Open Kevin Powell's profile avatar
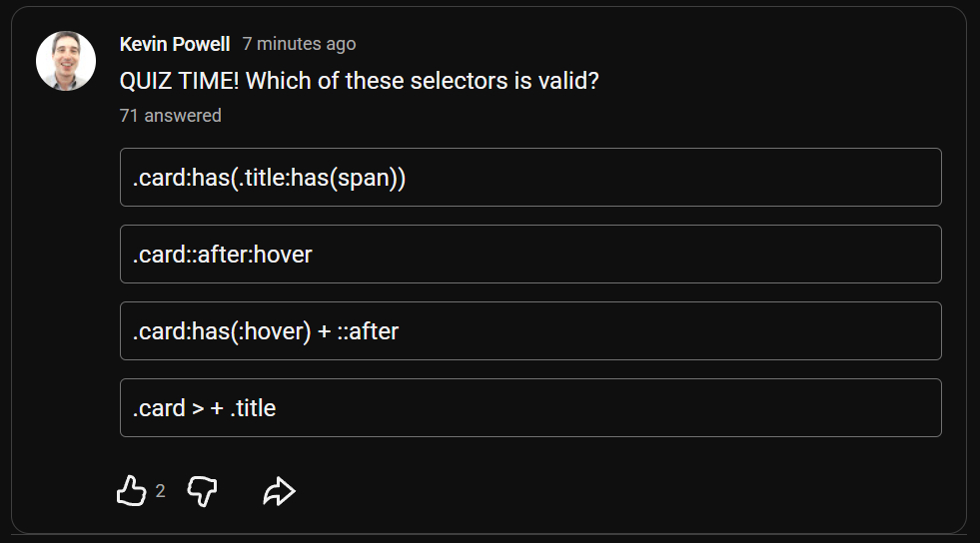The height and width of the screenshot is (543, 980). click(x=66, y=61)
